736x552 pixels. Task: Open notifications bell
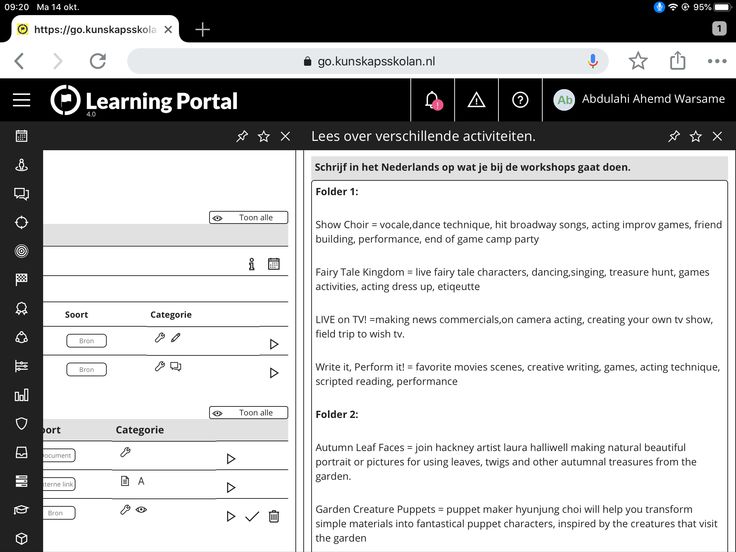433,100
